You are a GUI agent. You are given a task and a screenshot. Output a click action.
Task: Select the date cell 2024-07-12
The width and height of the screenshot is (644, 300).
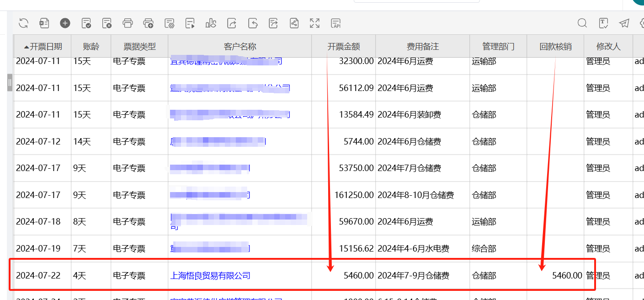38,142
